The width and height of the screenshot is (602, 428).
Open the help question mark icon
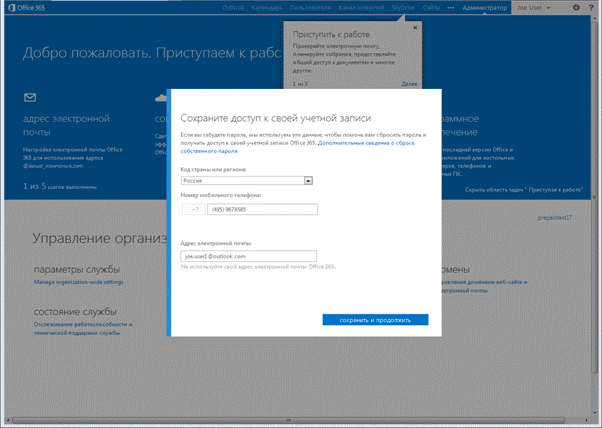[591, 7]
